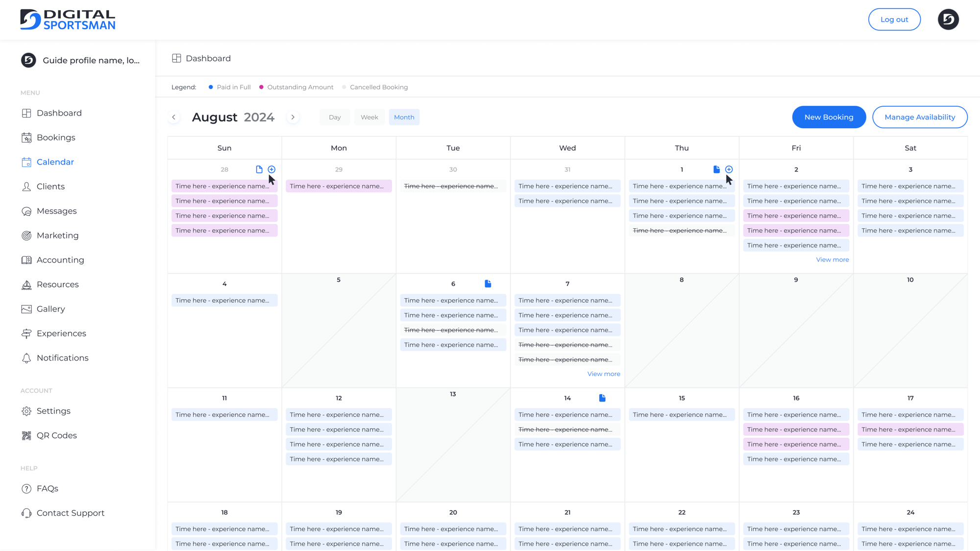Click the Settings gear icon
This screenshot has width=980, height=551.
26,411
